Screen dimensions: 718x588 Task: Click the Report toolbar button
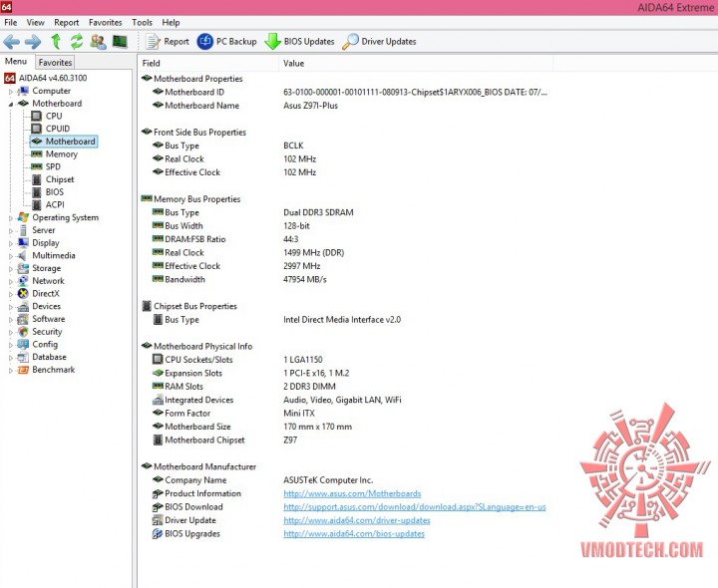point(168,42)
